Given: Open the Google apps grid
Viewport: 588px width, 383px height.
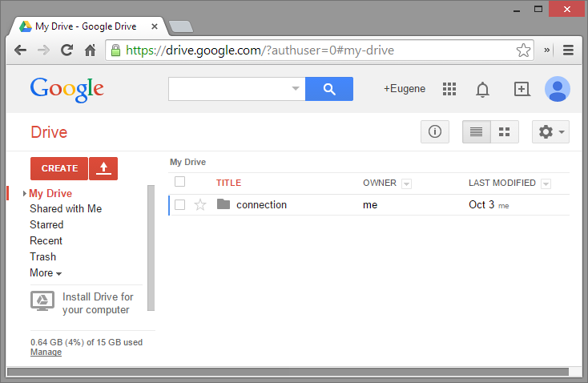Looking at the screenshot, I should [449, 89].
